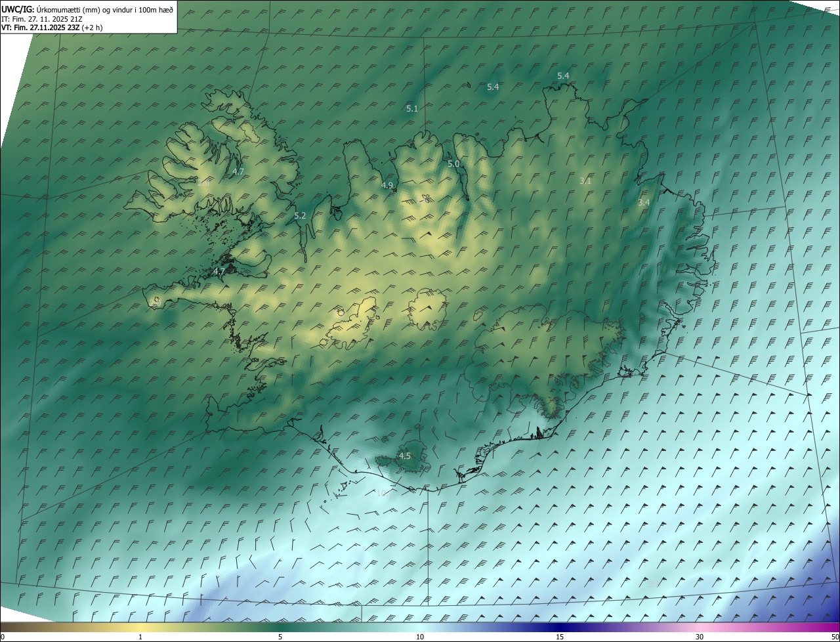Click the 5.2 value label on the map
The image size is (840, 642).
[x=300, y=215]
